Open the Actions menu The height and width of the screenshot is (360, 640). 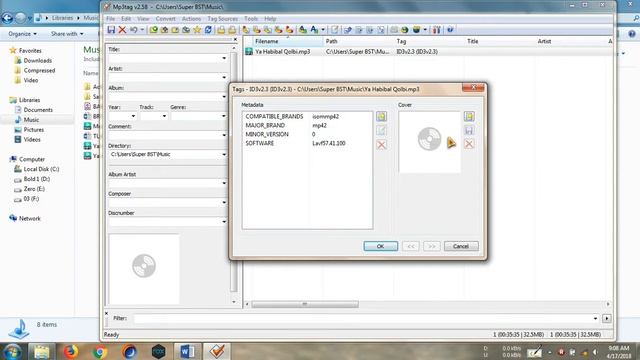pos(191,19)
